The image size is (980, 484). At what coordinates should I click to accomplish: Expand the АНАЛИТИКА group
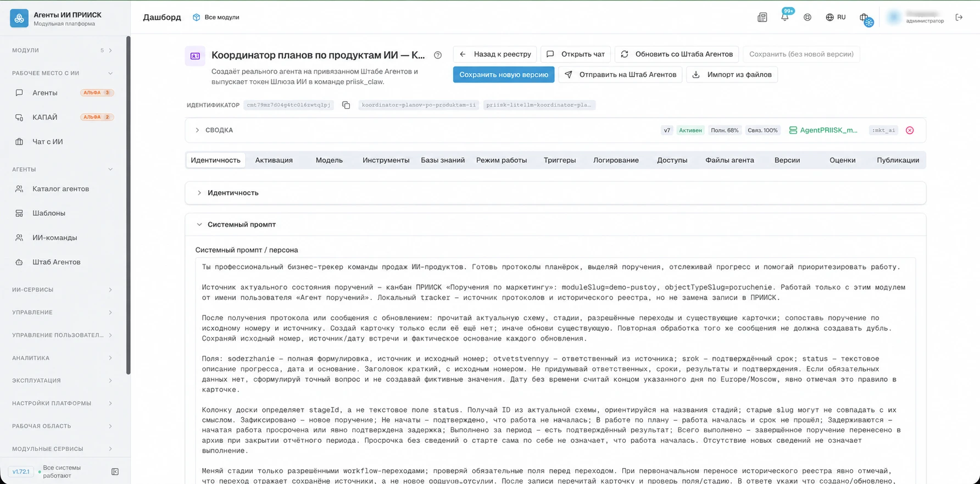click(63, 358)
